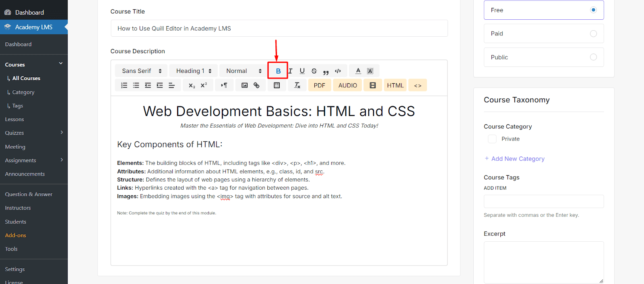This screenshot has width=644, height=284.
Task: Create a numbered list
Action: tap(124, 85)
